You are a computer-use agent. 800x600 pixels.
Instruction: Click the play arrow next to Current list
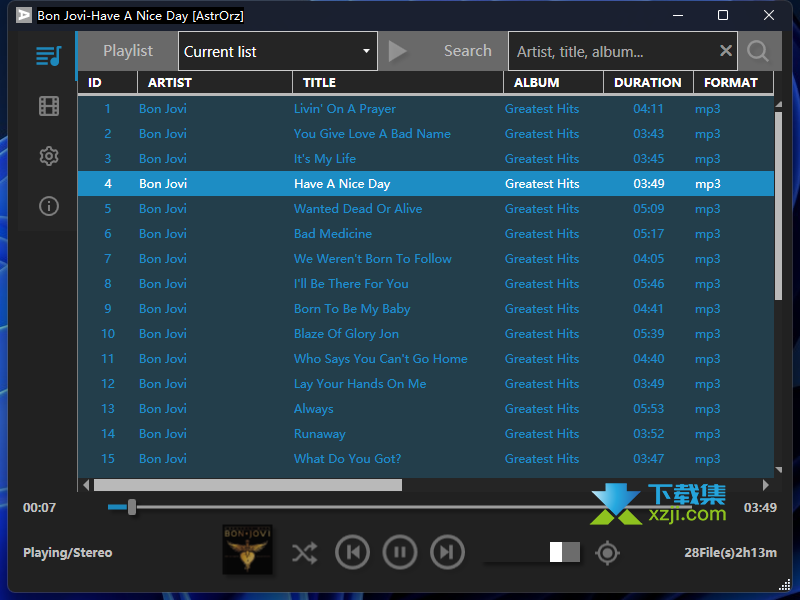pyautogui.click(x=397, y=51)
